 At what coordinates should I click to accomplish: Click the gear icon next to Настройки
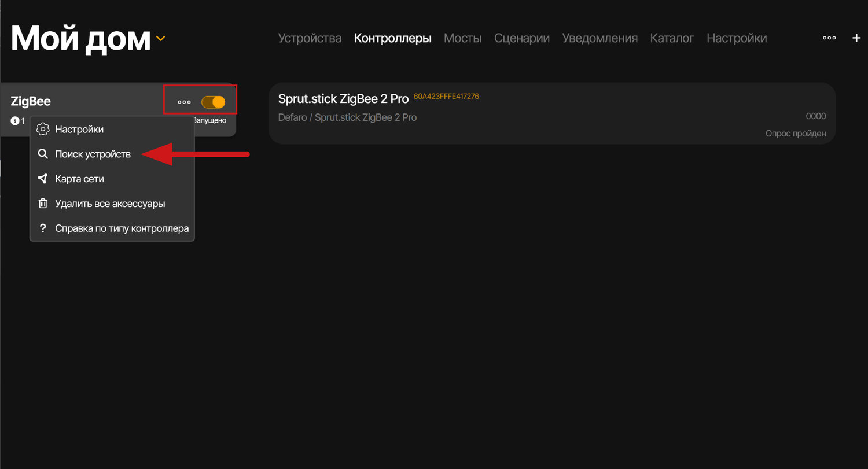click(42, 129)
